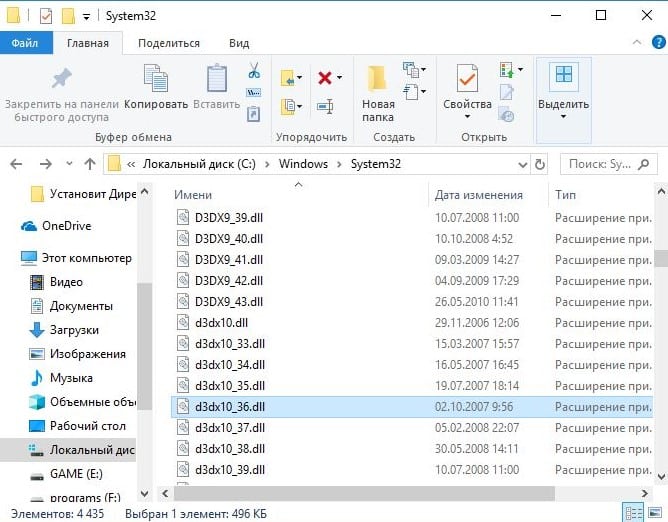Open the Copy to dropdown arrow
Viewport: 668px width, 522px height.
[299, 106]
